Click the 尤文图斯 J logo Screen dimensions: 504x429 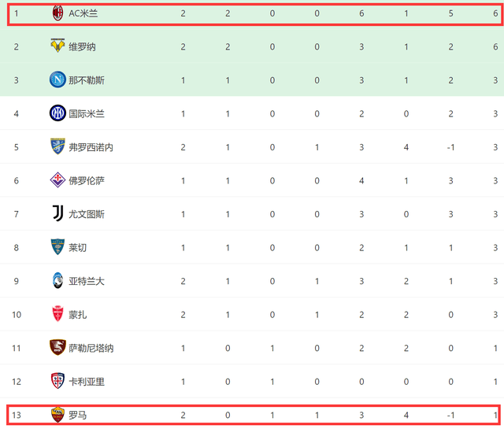(57, 213)
